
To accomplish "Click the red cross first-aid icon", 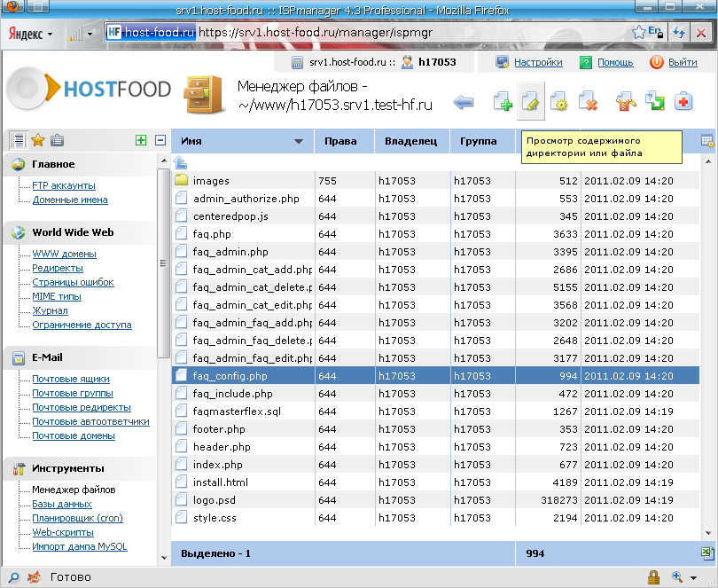I will (x=683, y=102).
